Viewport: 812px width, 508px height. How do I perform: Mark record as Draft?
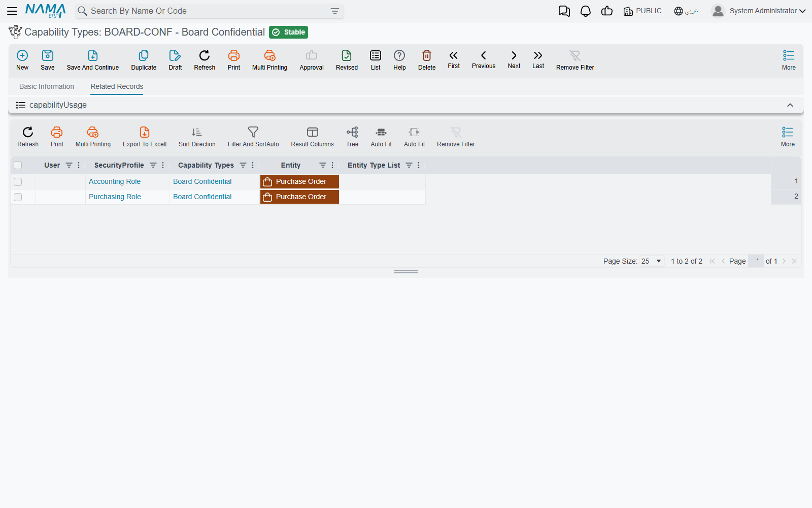click(x=175, y=60)
